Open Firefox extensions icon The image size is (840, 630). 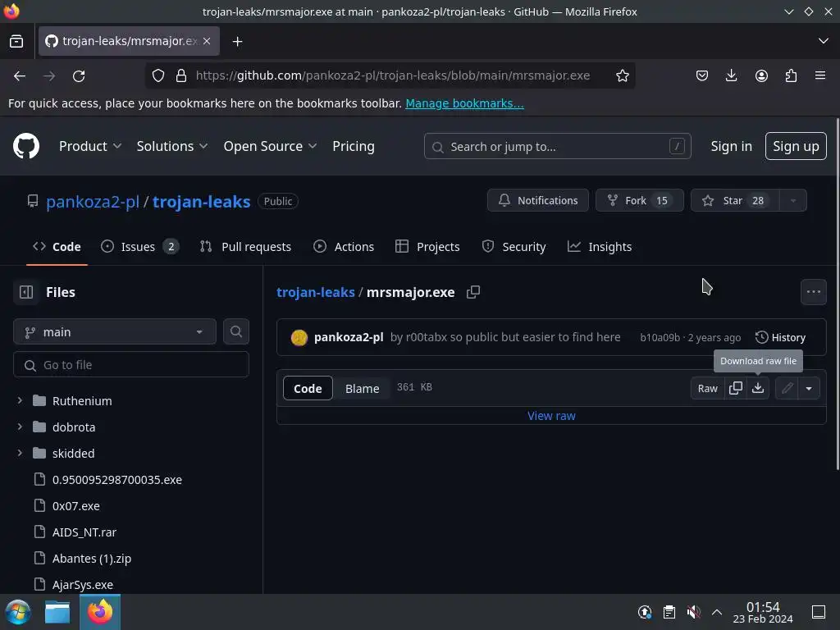coord(791,75)
